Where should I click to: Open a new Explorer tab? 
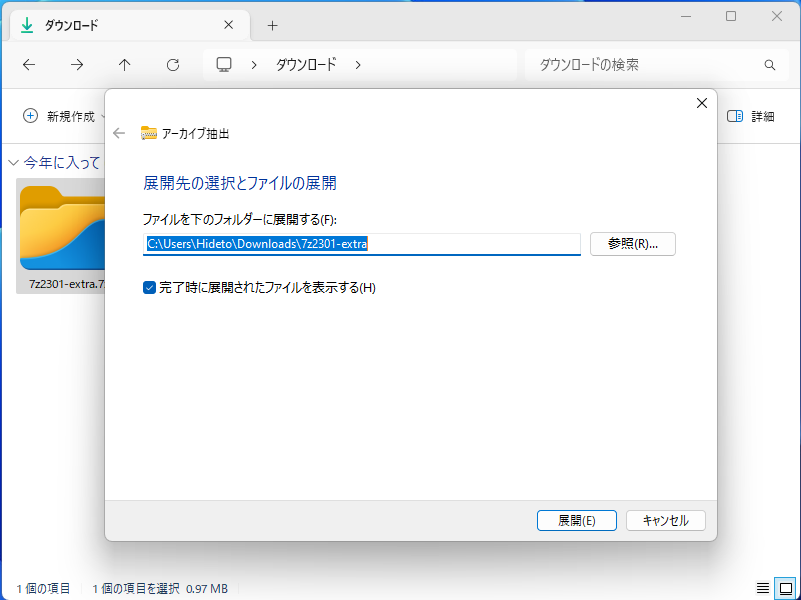pyautogui.click(x=272, y=26)
